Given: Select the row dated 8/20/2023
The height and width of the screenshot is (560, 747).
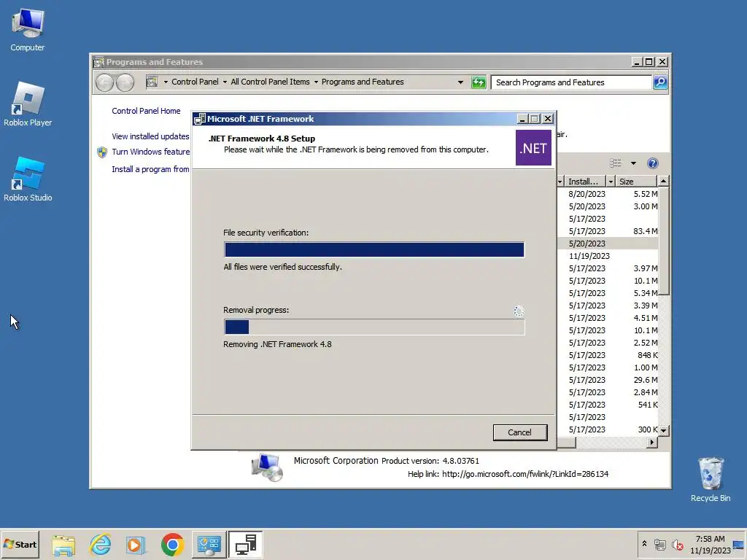Looking at the screenshot, I should click(x=608, y=194).
